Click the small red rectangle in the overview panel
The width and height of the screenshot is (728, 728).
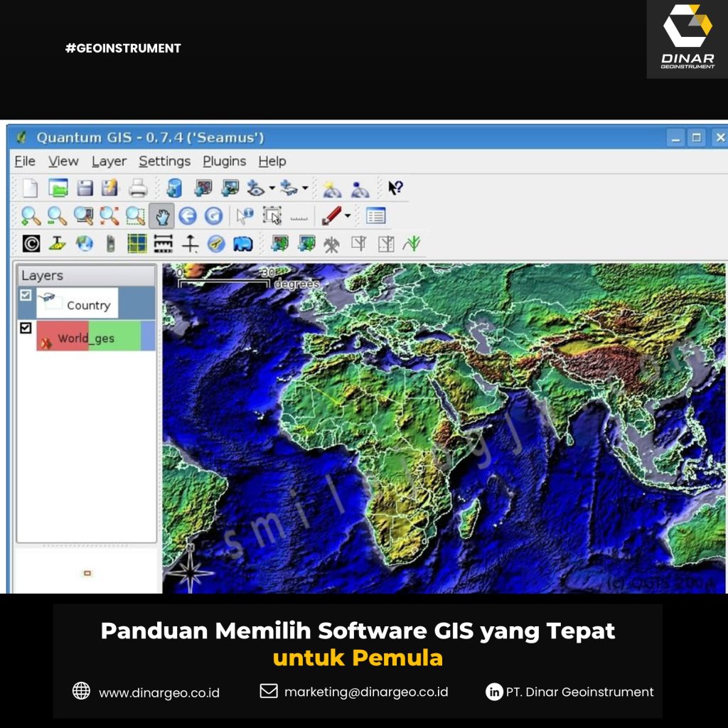pos(87,574)
